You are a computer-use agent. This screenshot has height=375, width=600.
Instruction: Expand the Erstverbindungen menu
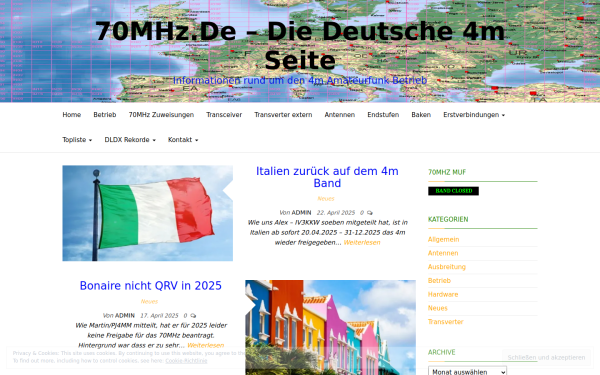pos(474,115)
